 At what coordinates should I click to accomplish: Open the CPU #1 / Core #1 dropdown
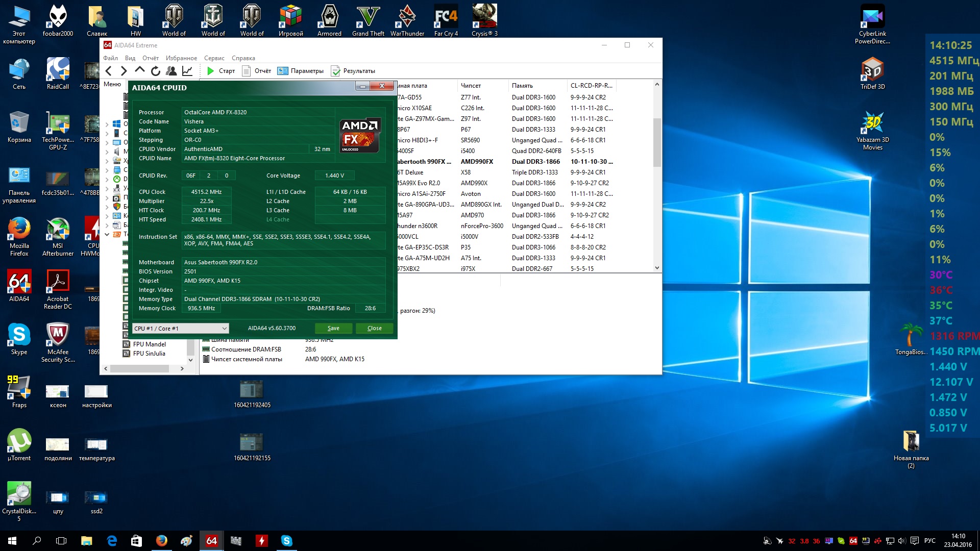[x=180, y=328]
